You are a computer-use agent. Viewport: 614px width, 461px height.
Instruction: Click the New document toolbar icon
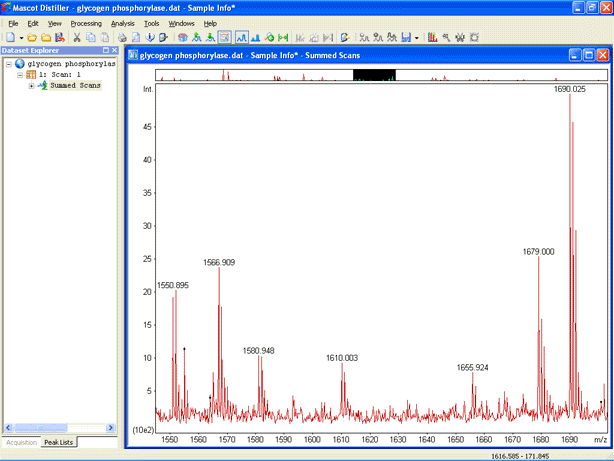[x=10, y=37]
